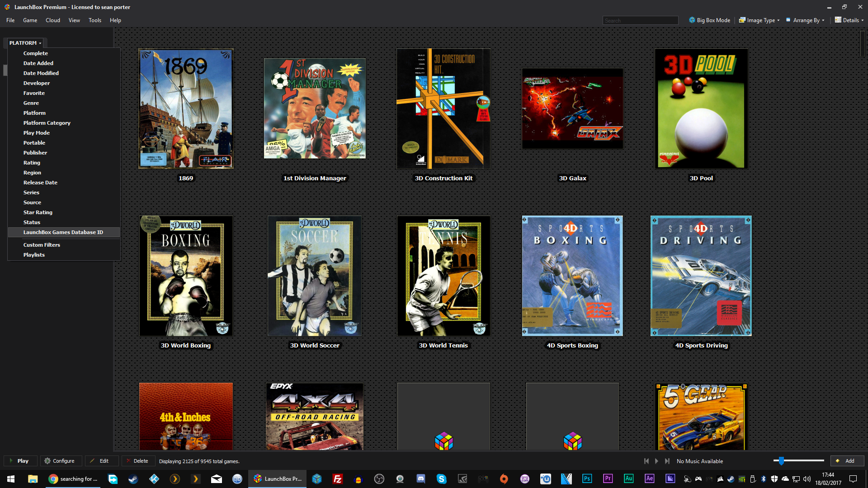This screenshot has height=488, width=868.
Task: Open the Tools menu
Action: 95,20
